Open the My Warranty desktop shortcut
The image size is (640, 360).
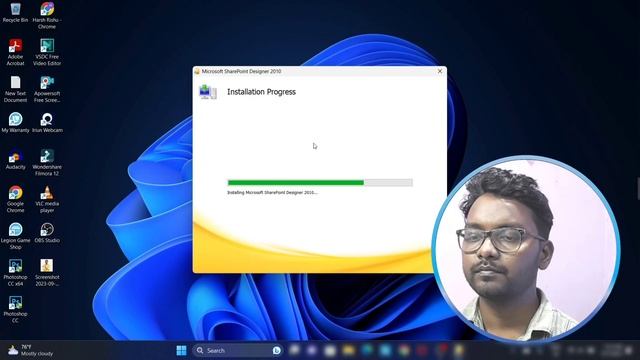[16, 122]
